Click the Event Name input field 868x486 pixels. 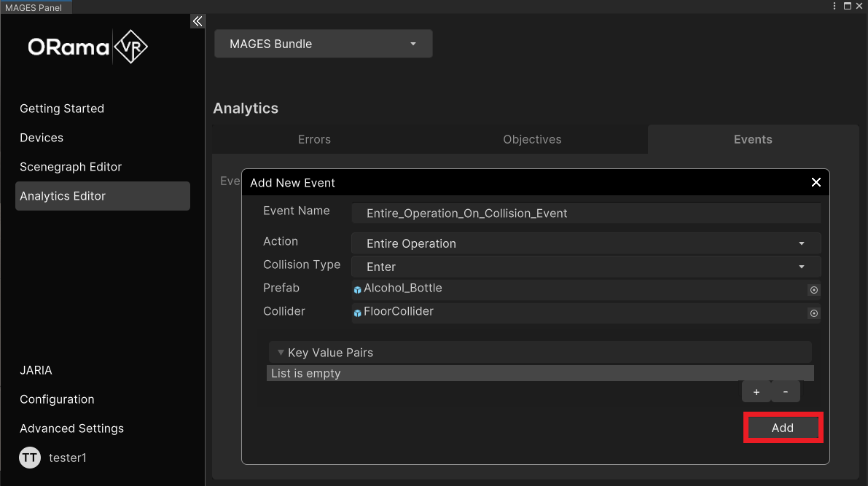pos(586,213)
